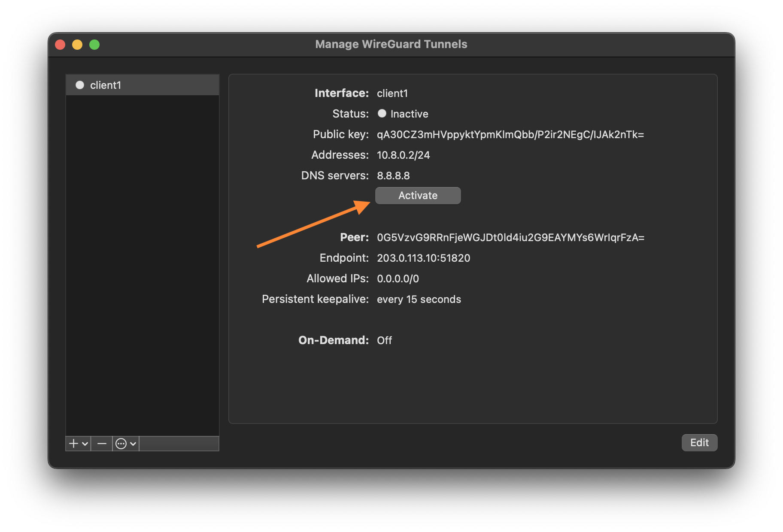Click the On-Demand Off value
Viewport: 783px width, 532px height.
click(384, 341)
